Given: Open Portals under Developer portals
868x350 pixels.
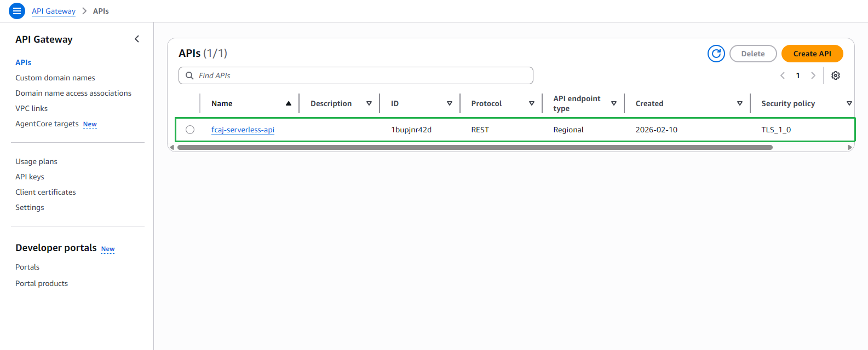Looking at the screenshot, I should pyautogui.click(x=27, y=267).
